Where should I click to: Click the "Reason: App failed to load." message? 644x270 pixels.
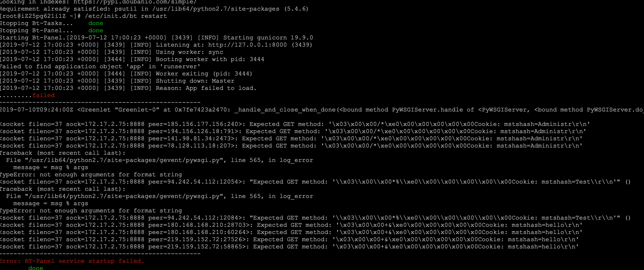click(206, 88)
